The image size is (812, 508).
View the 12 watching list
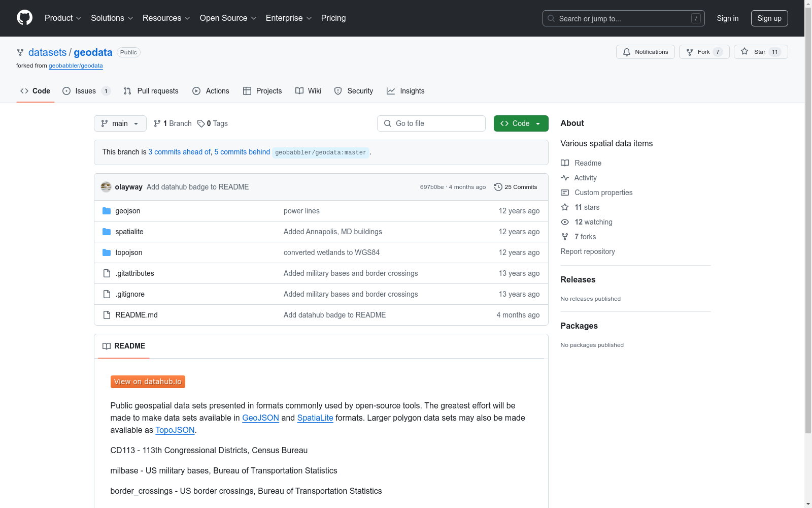coord(587,222)
